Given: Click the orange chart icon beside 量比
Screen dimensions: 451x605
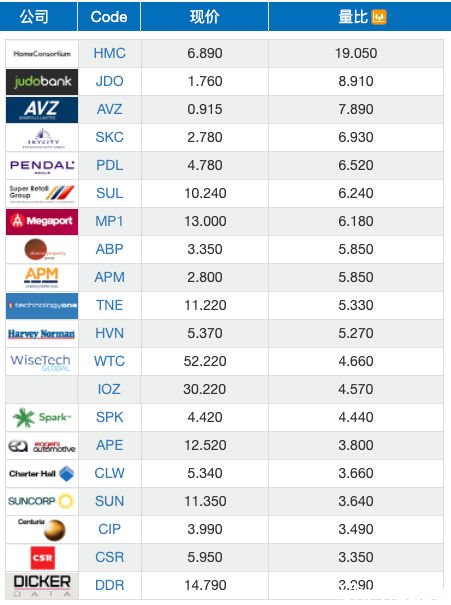Looking at the screenshot, I should pos(378,17).
